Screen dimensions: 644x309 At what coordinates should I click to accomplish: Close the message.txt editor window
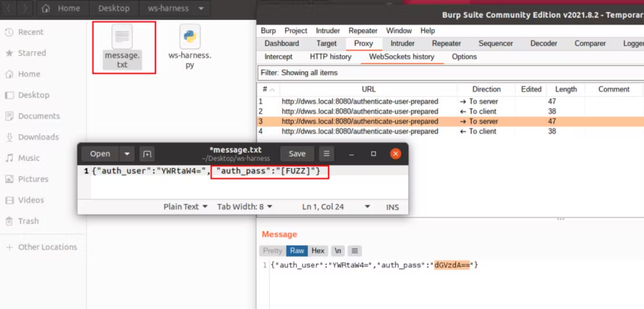[395, 154]
